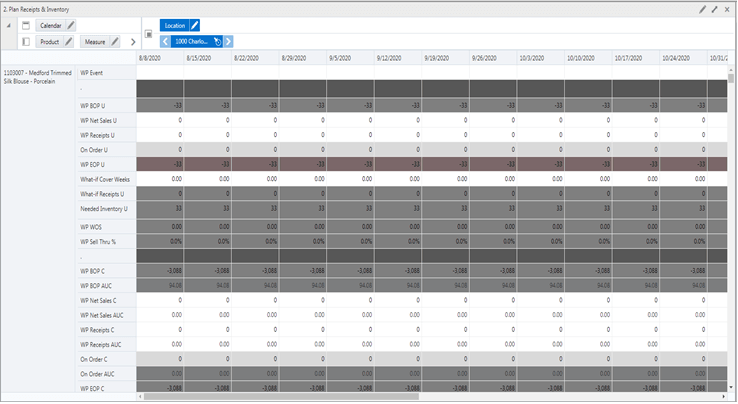Select the 8/8/2020 column header
The width and height of the screenshot is (738, 404).
coord(160,58)
